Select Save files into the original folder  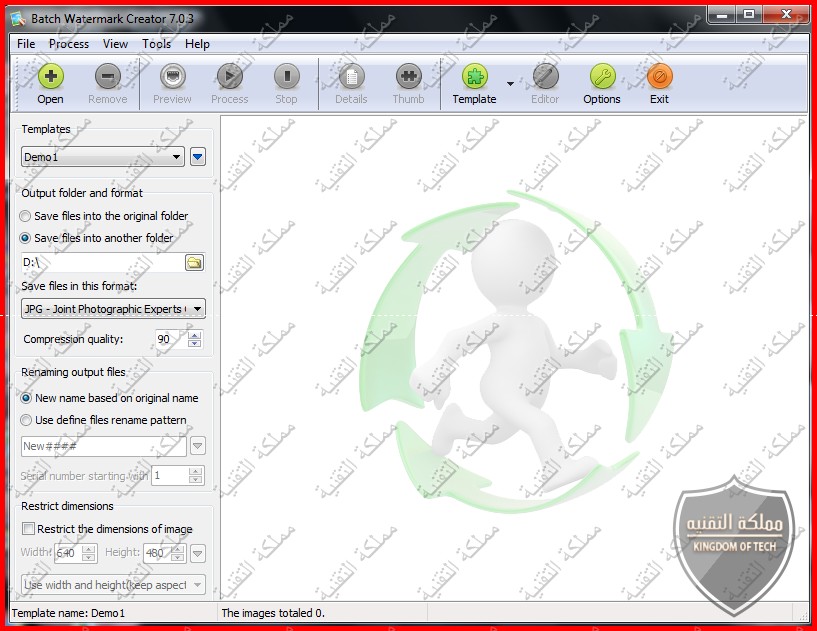click(104, 216)
